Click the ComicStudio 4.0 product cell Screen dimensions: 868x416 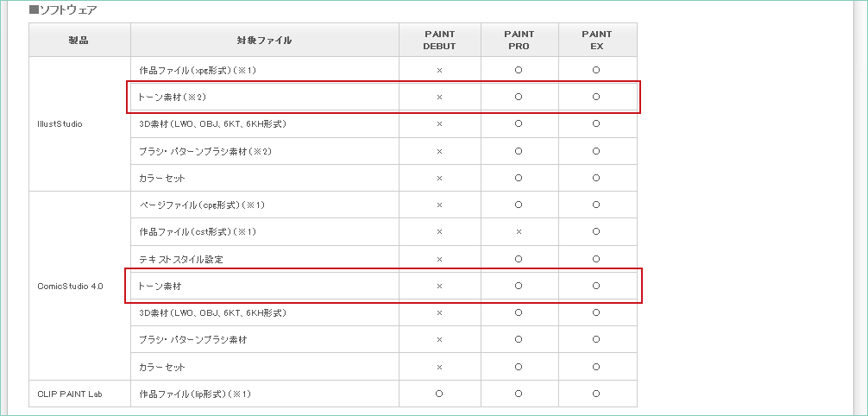click(x=70, y=286)
